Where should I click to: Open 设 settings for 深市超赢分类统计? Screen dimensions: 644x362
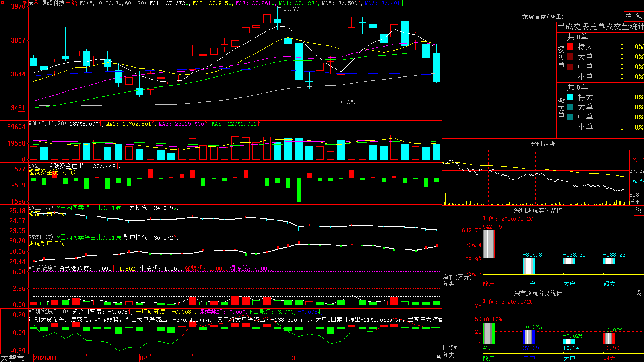tap(639, 293)
